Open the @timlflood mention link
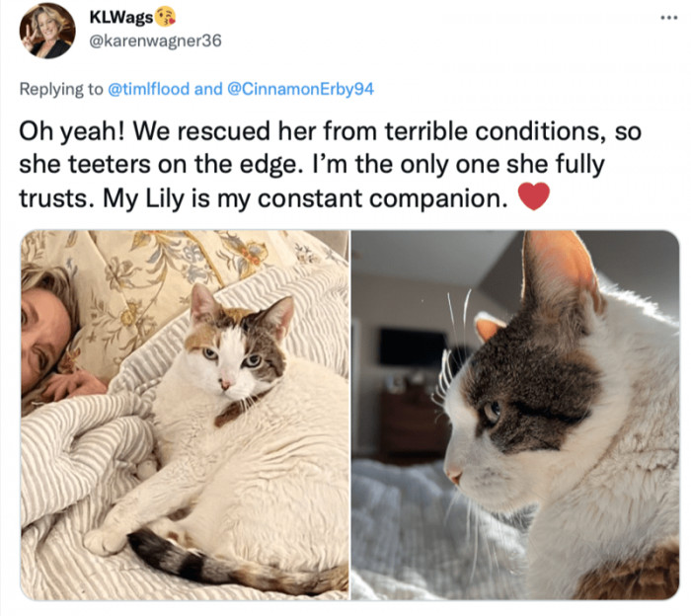 click(x=148, y=89)
